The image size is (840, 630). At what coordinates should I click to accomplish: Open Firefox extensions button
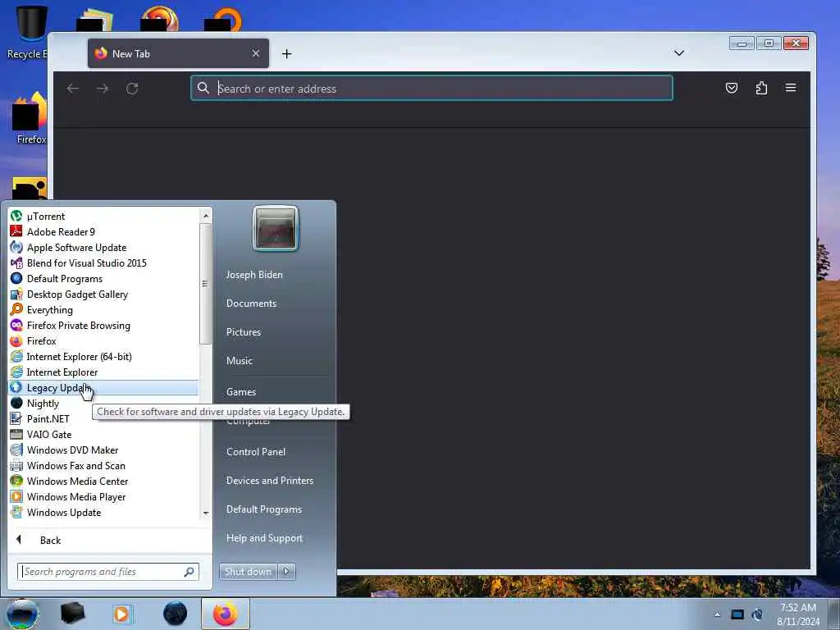[x=761, y=88]
